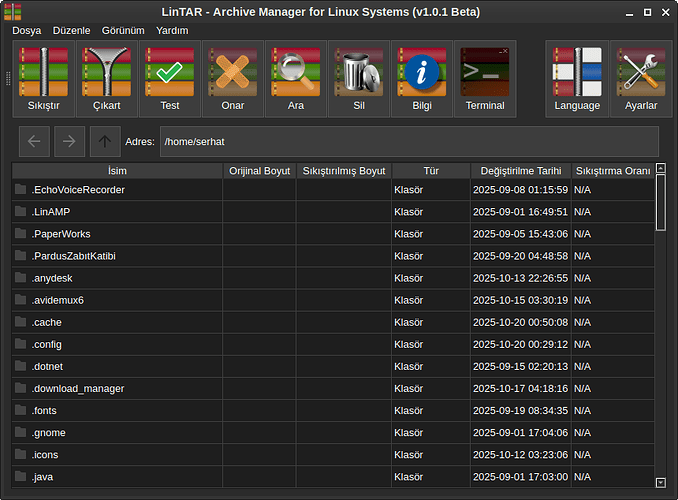The image size is (678, 500).
Task: Navigate up to the parent directory
Action: click(104, 141)
